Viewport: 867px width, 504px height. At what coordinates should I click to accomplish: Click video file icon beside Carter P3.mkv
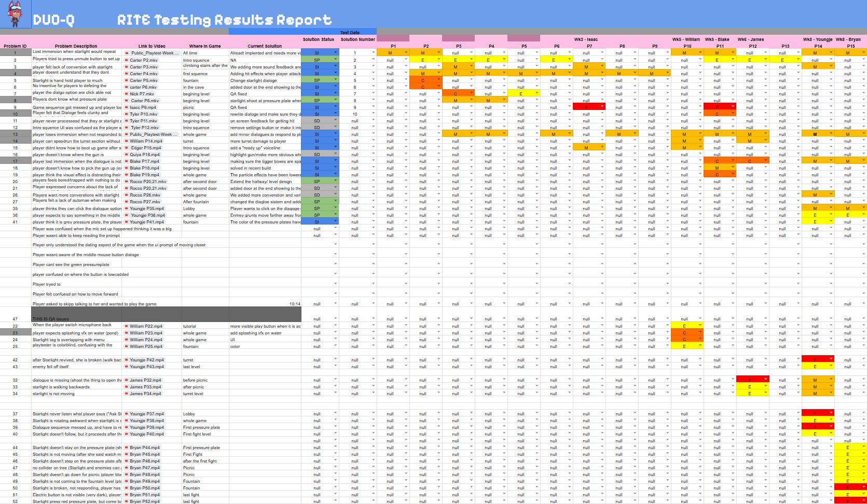[x=126, y=67]
